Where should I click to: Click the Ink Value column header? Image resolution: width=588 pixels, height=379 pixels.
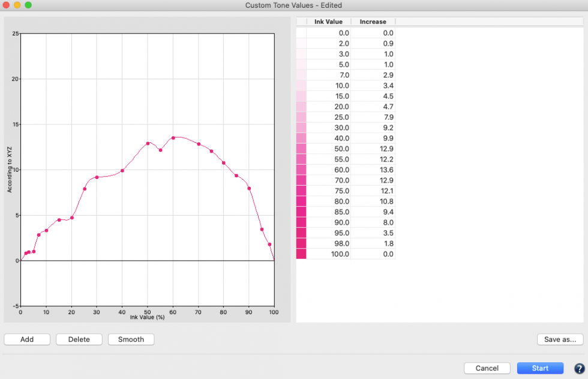pos(328,22)
